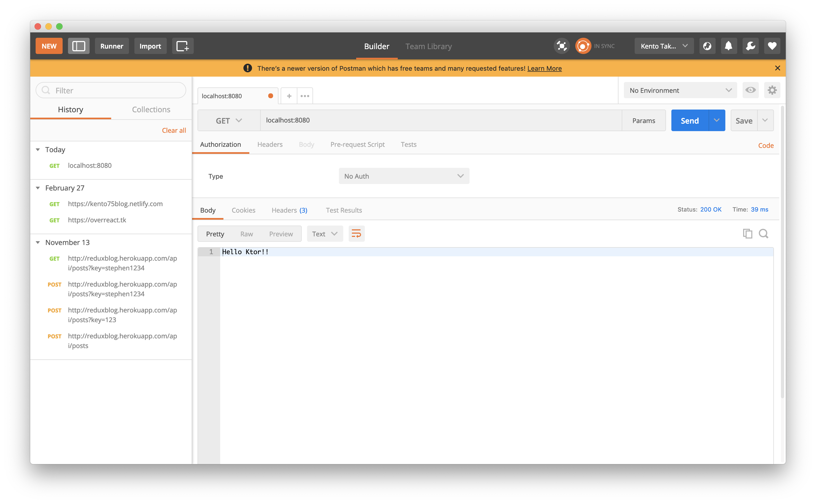Open the interceptor satellite icon
816x504 pixels.
click(562, 46)
